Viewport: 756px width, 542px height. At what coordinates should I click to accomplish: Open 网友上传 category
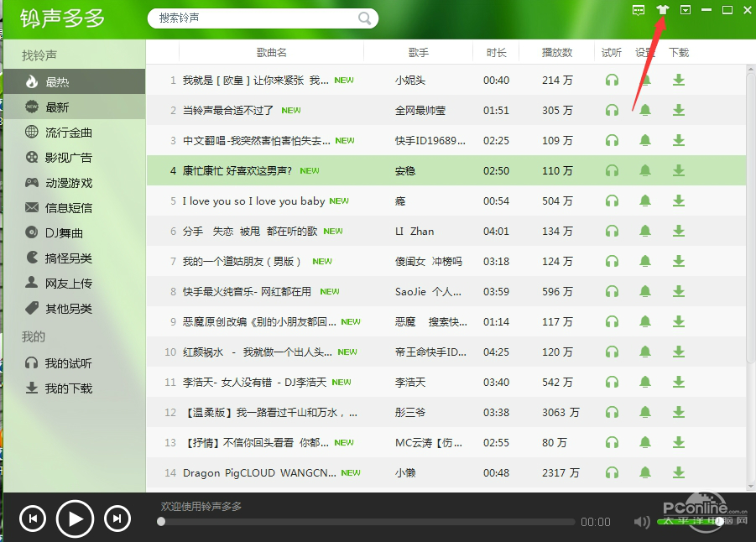click(74, 283)
